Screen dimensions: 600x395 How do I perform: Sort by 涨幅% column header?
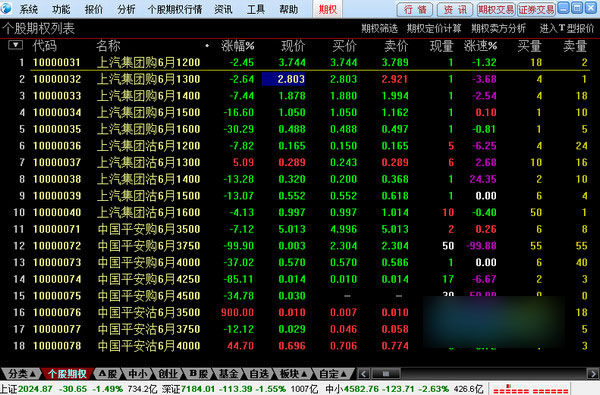point(238,46)
